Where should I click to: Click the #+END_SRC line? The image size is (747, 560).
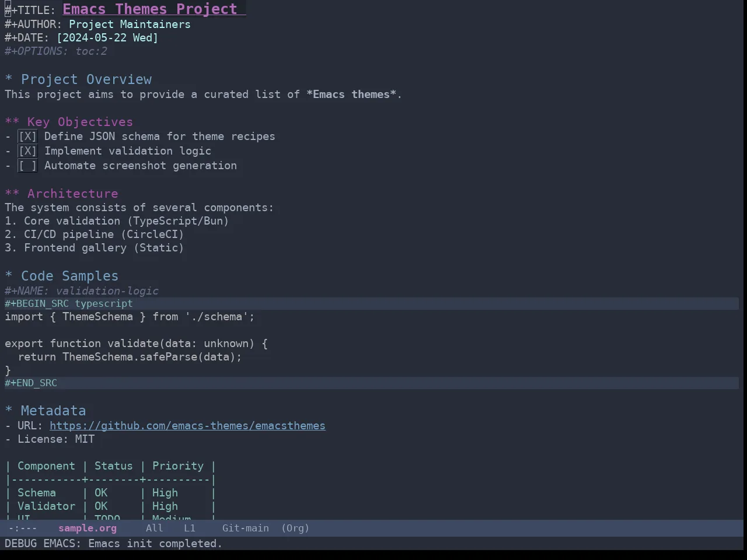[x=372, y=383]
